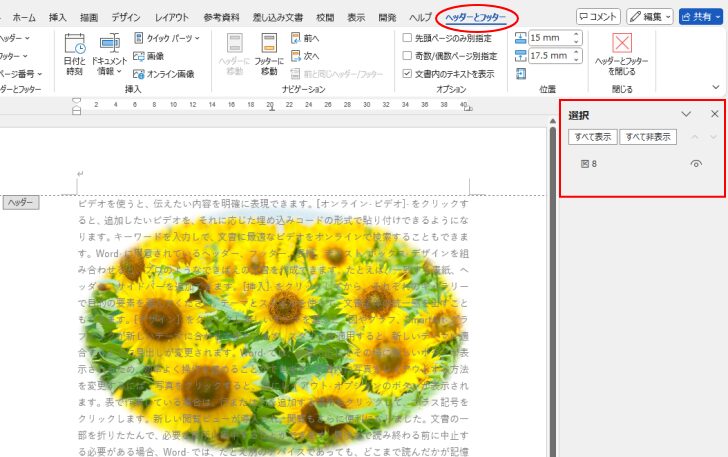Open フッター dropdown in ribbon
Screen dimensions: 728x457
click(x=14, y=56)
